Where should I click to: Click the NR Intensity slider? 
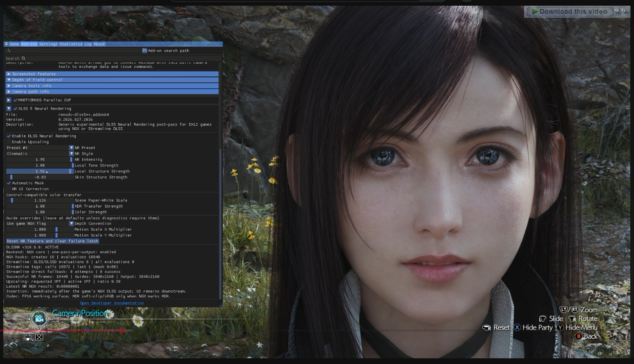(x=40, y=159)
